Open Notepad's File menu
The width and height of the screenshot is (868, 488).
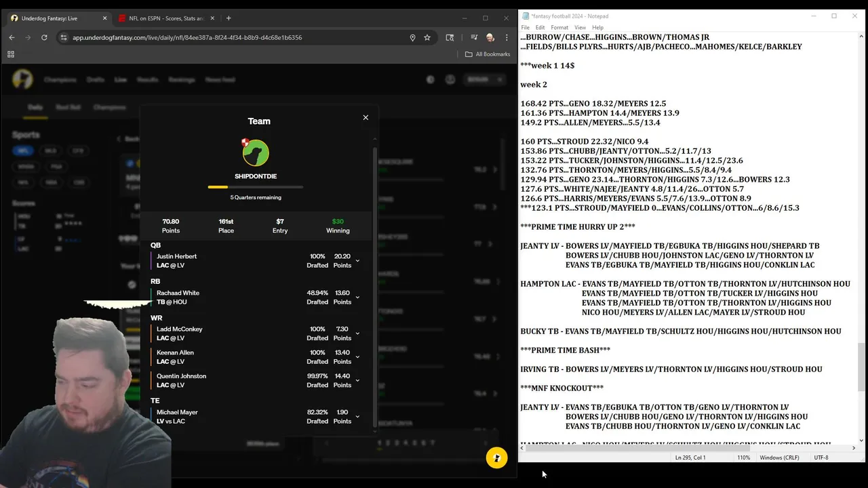526,28
